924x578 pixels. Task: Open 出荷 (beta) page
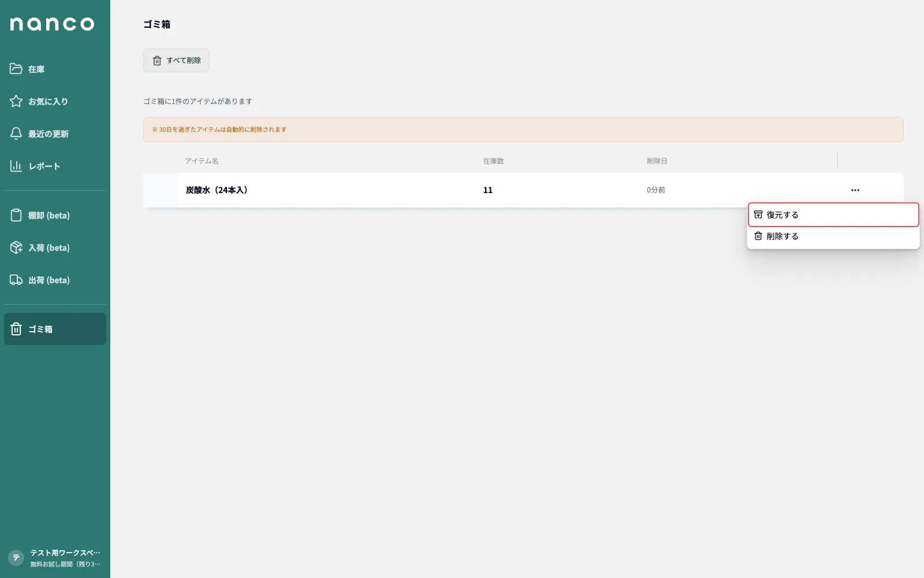(x=55, y=280)
